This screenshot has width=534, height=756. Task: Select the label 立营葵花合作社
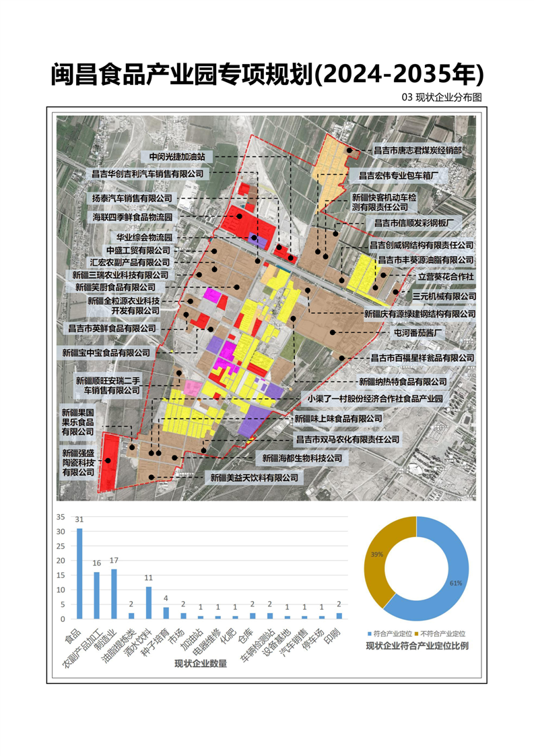pos(446,277)
